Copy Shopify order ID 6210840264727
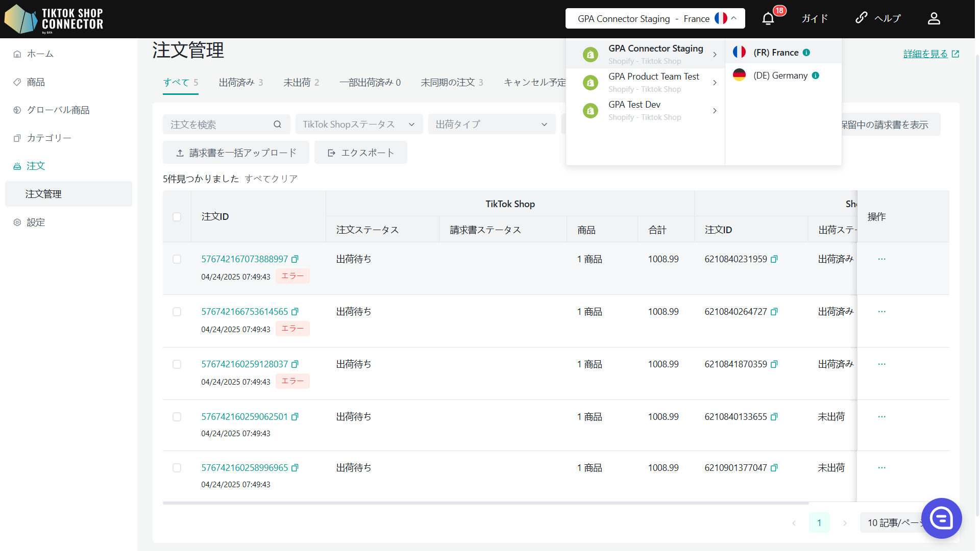The width and height of the screenshot is (980, 551). [x=774, y=312]
